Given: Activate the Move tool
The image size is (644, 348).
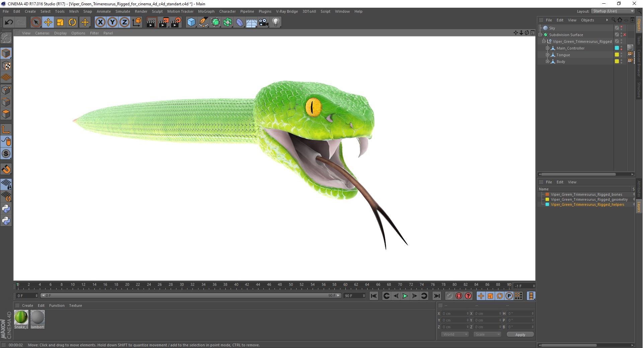Looking at the screenshot, I should tap(48, 22).
